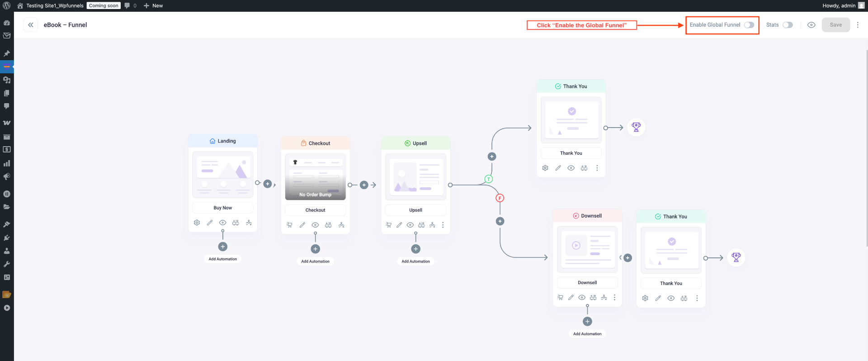This screenshot has width=868, height=361.
Task: Click plus connector on the true branch
Action: (492, 157)
